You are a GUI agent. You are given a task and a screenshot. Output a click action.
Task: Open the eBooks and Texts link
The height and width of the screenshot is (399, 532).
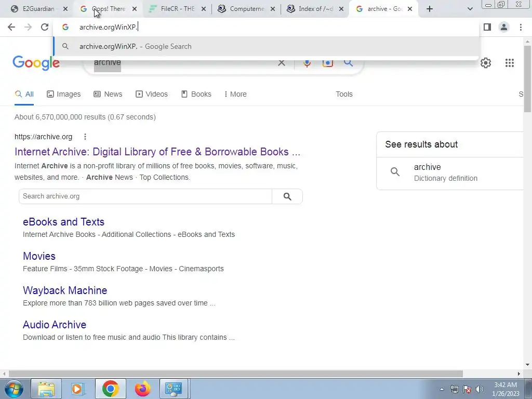click(x=63, y=222)
